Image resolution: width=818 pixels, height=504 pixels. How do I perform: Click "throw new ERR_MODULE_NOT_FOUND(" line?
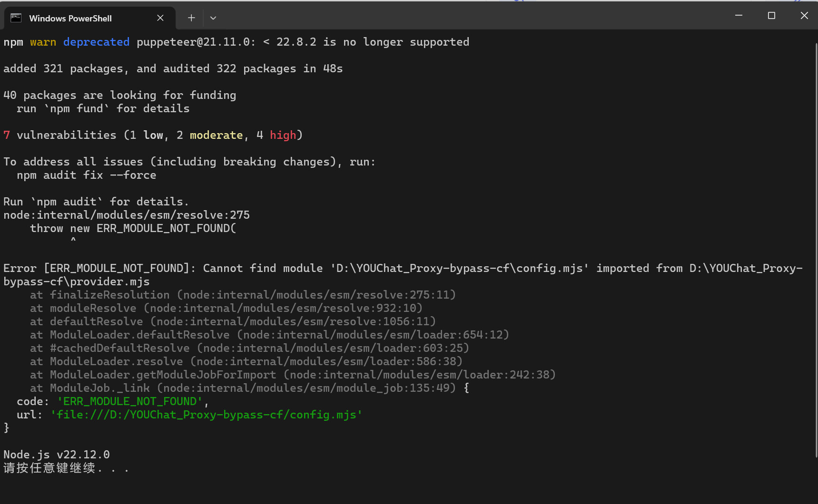point(133,229)
